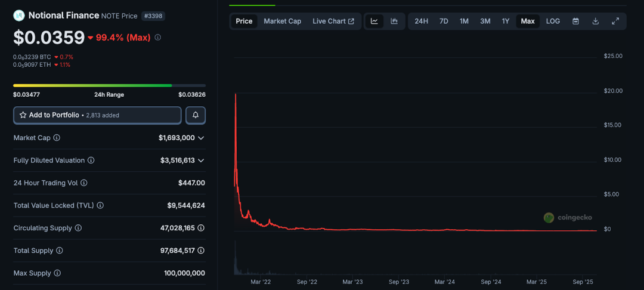The height and width of the screenshot is (290, 644).
Task: Switch to line chart view icon
Action: click(374, 21)
